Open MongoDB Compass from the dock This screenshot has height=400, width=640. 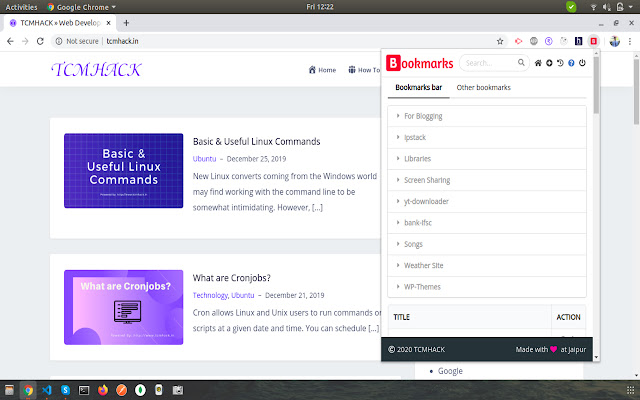(x=140, y=390)
